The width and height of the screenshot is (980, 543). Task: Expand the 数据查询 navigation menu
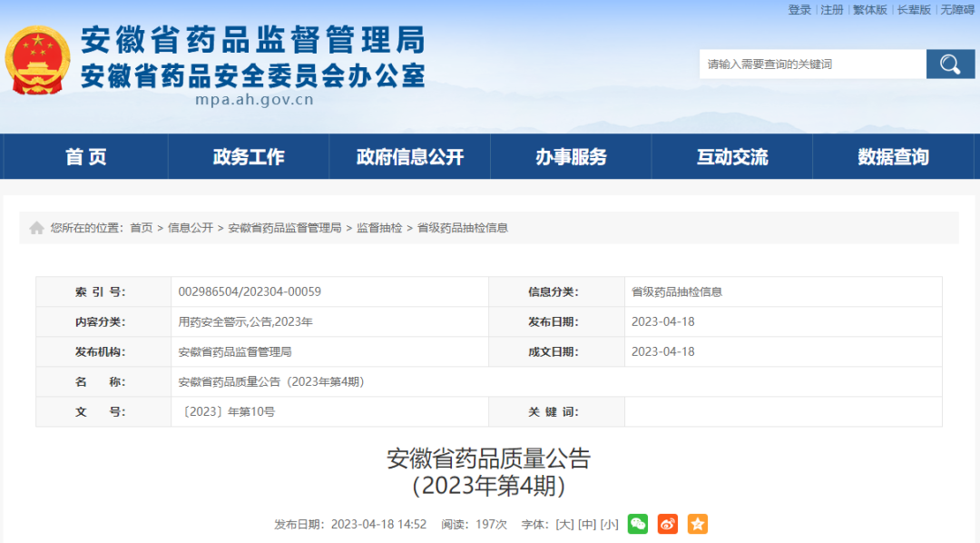[x=893, y=157]
